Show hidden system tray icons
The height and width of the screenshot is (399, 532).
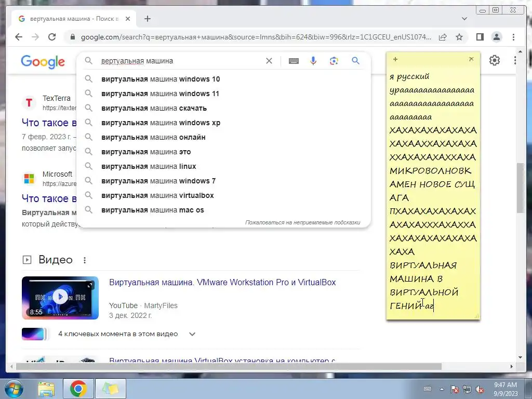click(442, 389)
